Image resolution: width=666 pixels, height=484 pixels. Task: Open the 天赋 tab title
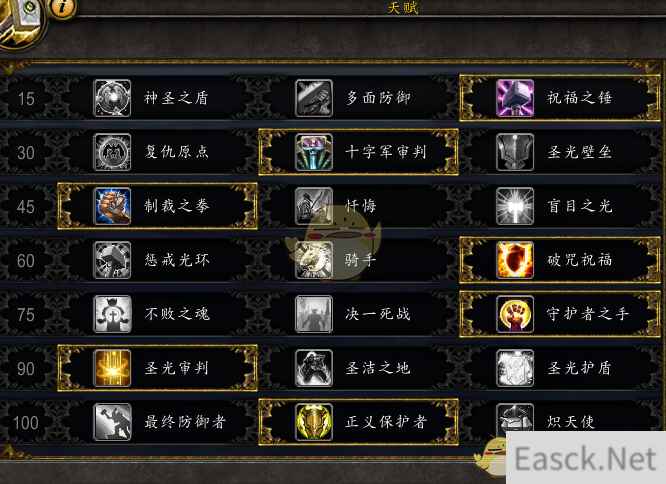[x=403, y=8]
